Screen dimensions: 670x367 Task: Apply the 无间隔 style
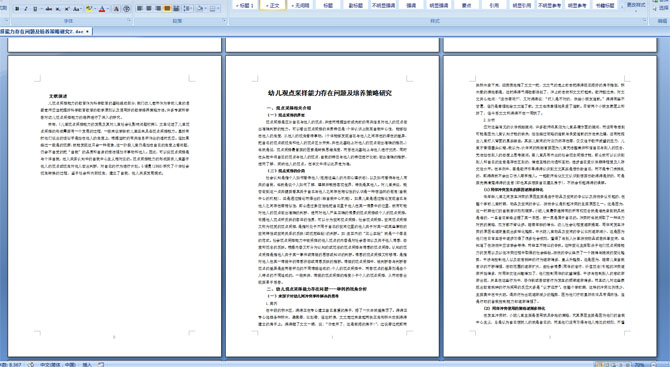point(300,6)
